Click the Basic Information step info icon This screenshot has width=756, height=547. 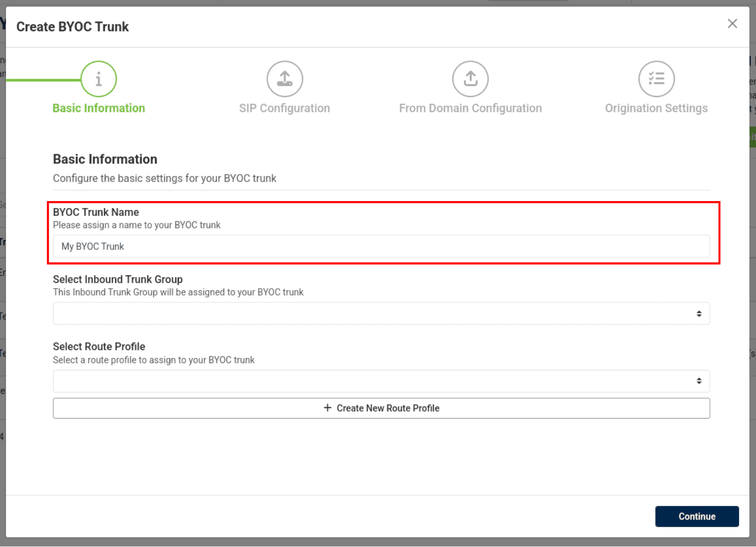[x=99, y=79]
